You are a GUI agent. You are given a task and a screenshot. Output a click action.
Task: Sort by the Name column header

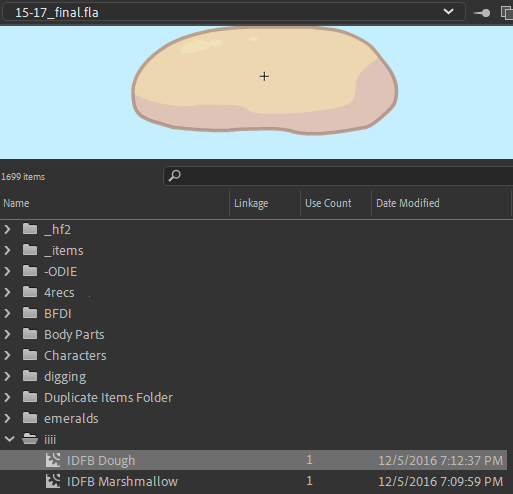pos(114,203)
